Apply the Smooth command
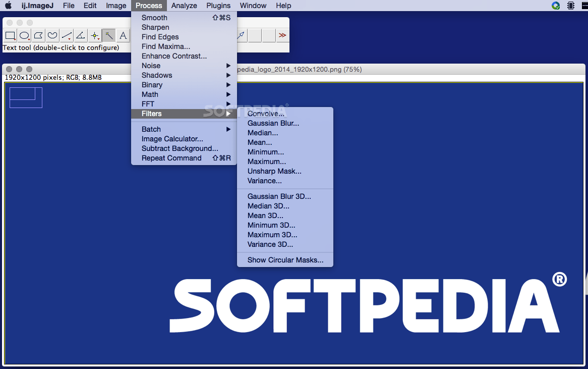Screen dimensions: 588x369 coord(184,18)
